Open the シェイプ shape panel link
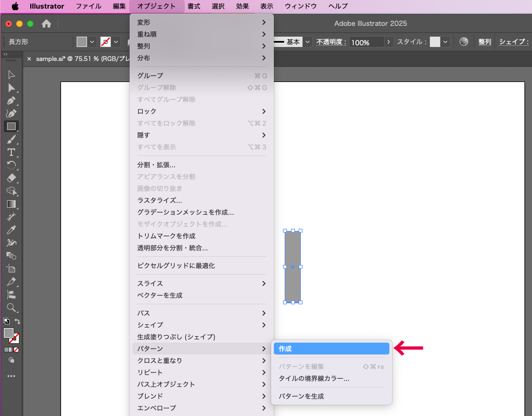 click(513, 42)
